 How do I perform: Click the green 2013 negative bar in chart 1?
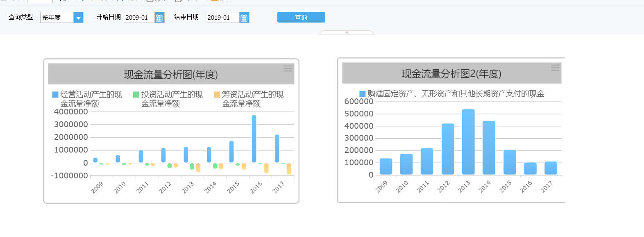192,166
